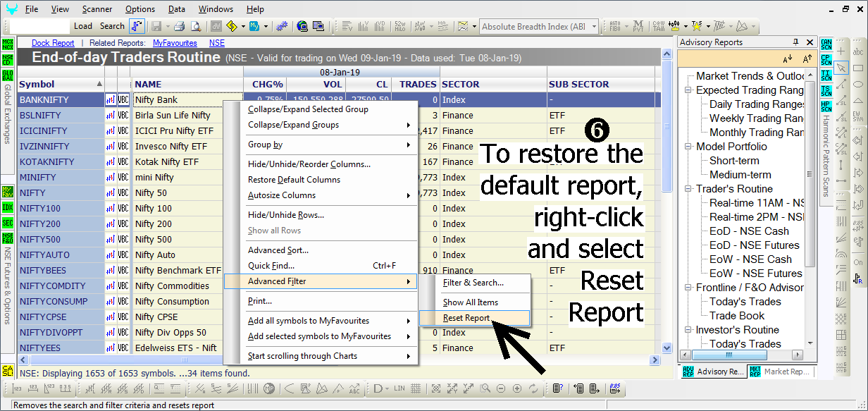This screenshot has width=868, height=411.
Task: Click the NSE CD exchange sidebar icon
Action: (x=8, y=60)
